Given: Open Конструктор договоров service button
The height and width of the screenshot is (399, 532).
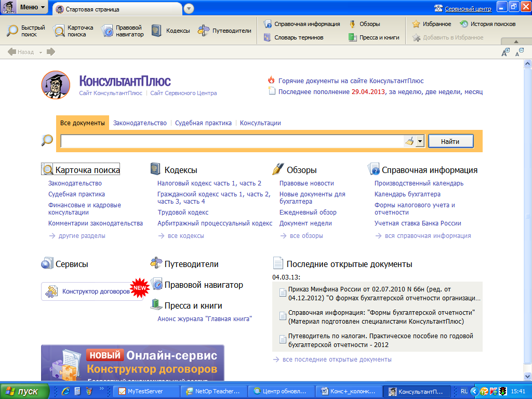Looking at the screenshot, I should tap(92, 291).
